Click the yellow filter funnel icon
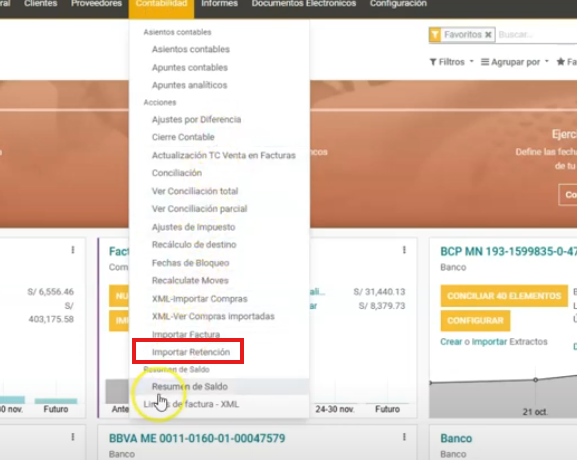577x460 pixels. [x=435, y=35]
